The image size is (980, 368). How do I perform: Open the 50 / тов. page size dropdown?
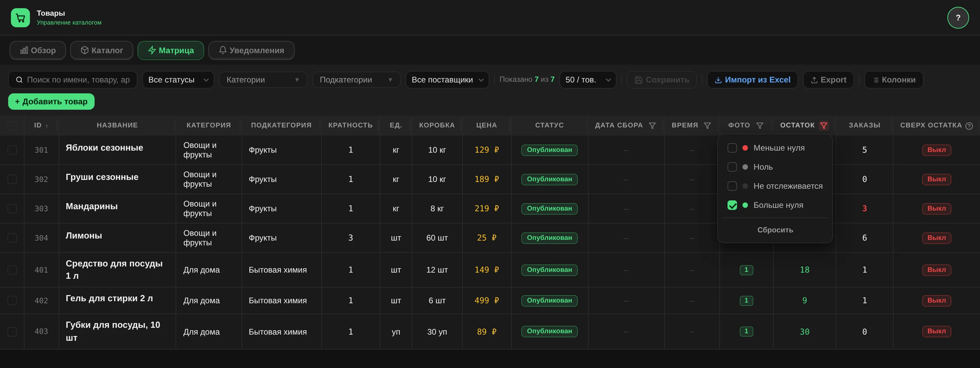click(x=588, y=80)
